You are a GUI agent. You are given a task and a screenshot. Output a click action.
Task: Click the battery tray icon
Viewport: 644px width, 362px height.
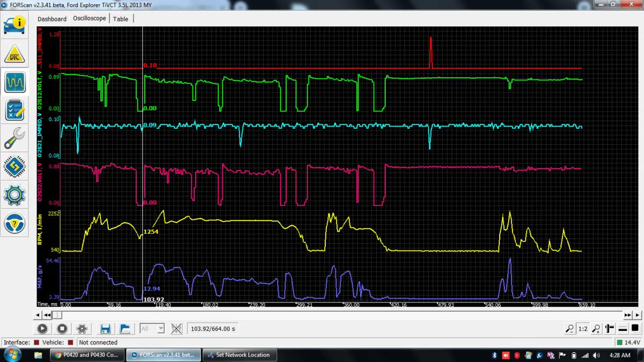574,355
